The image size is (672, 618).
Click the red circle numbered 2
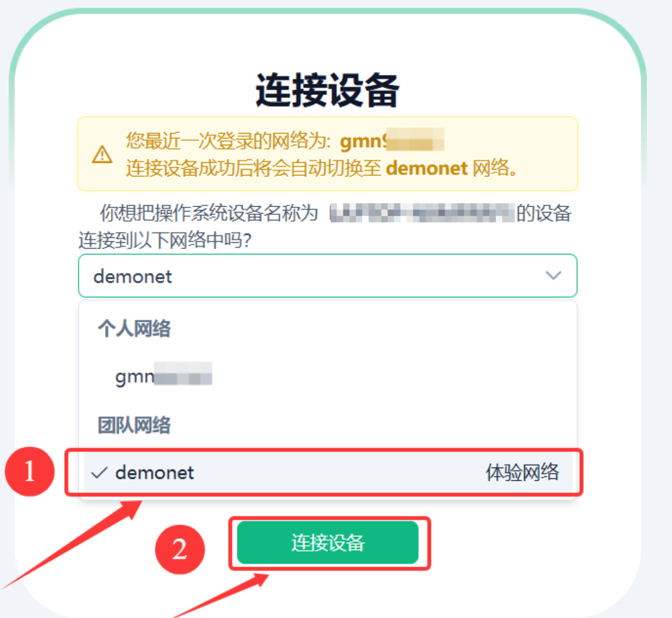coord(180,549)
